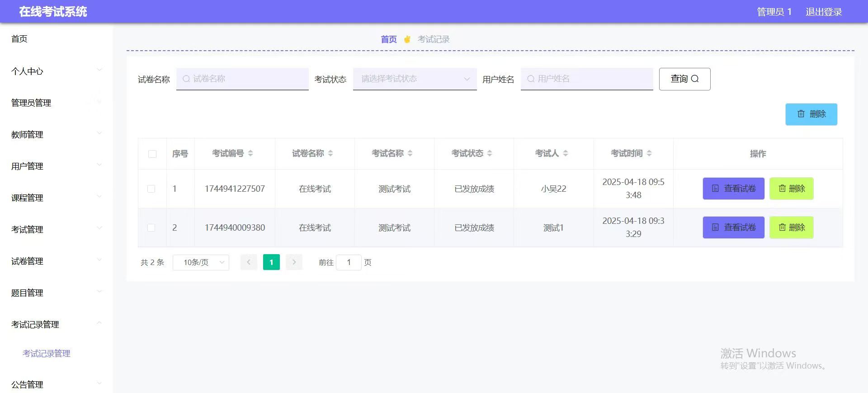Select the 考试记录管理 submenu item
Viewport: 868px width, 393px height.
(x=47, y=353)
